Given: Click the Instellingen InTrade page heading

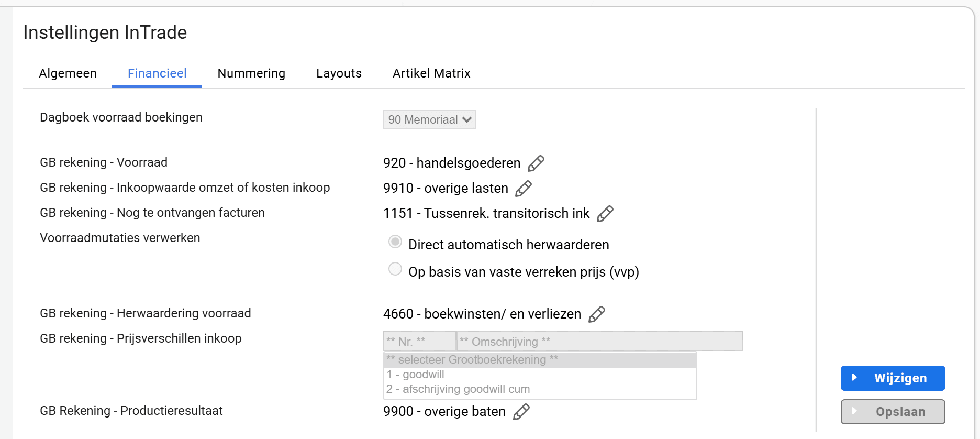Looking at the screenshot, I should [105, 32].
